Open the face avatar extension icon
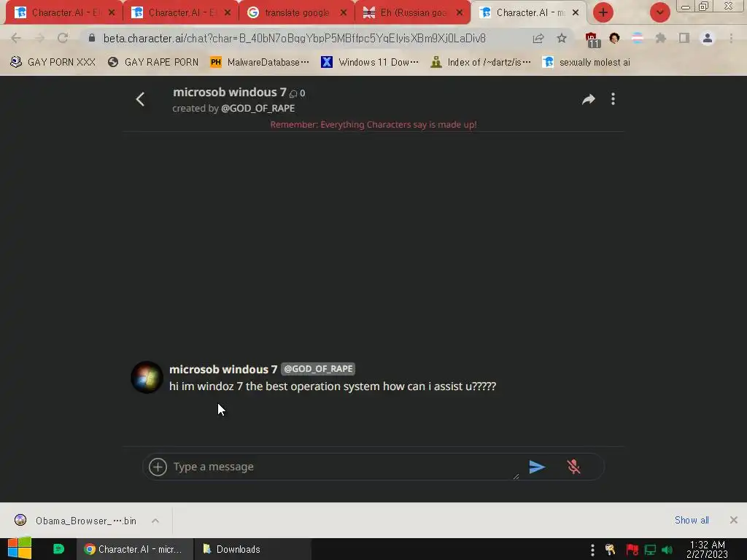The width and height of the screenshot is (747, 560). [x=614, y=38]
